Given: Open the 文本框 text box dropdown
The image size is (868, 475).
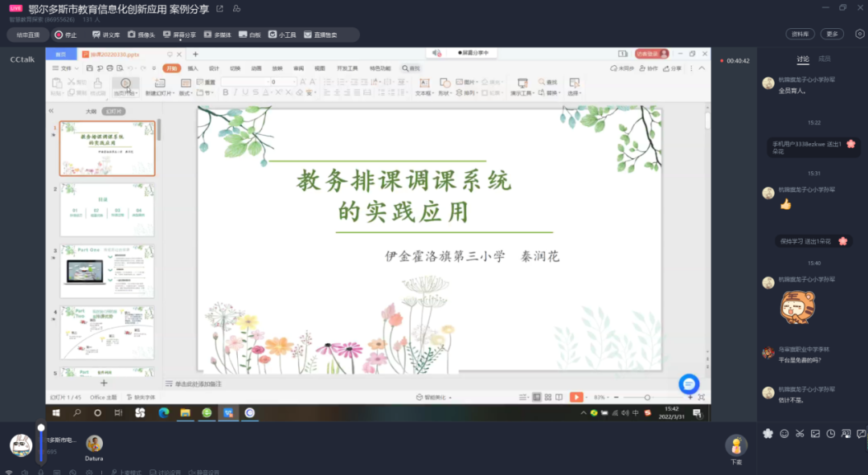Looking at the screenshot, I should pyautogui.click(x=424, y=93).
